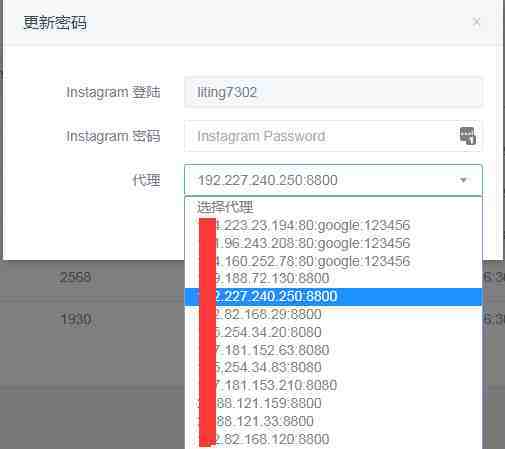Choose proxy ending 160.252.78:80:google:123456
Image resolution: width=505 pixels, height=449 pixels.
[333, 261]
